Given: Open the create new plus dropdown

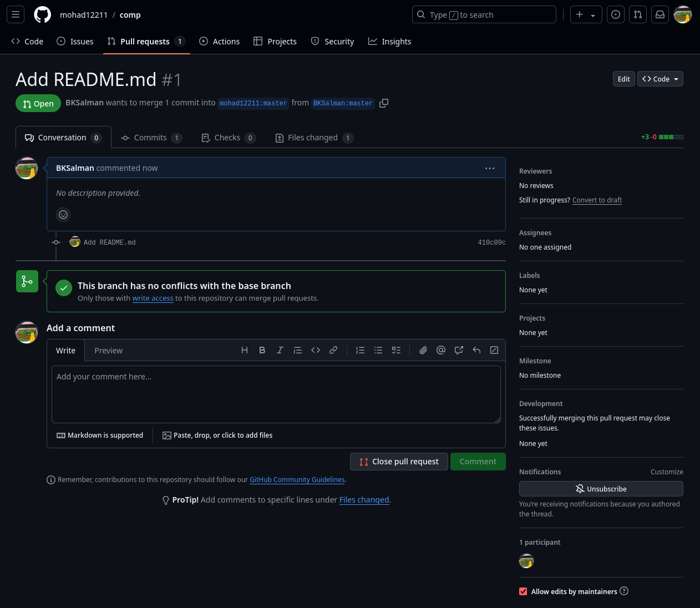Looking at the screenshot, I should [x=586, y=15].
